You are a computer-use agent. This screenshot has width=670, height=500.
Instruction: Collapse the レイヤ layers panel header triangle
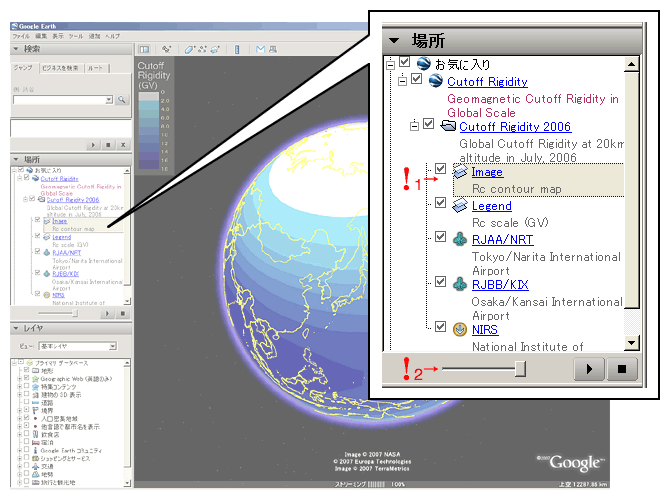[16, 328]
